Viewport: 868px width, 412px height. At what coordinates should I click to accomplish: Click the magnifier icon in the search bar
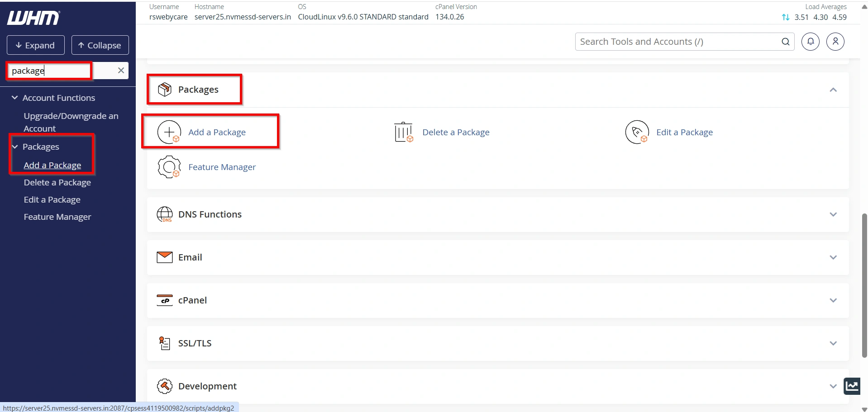786,42
